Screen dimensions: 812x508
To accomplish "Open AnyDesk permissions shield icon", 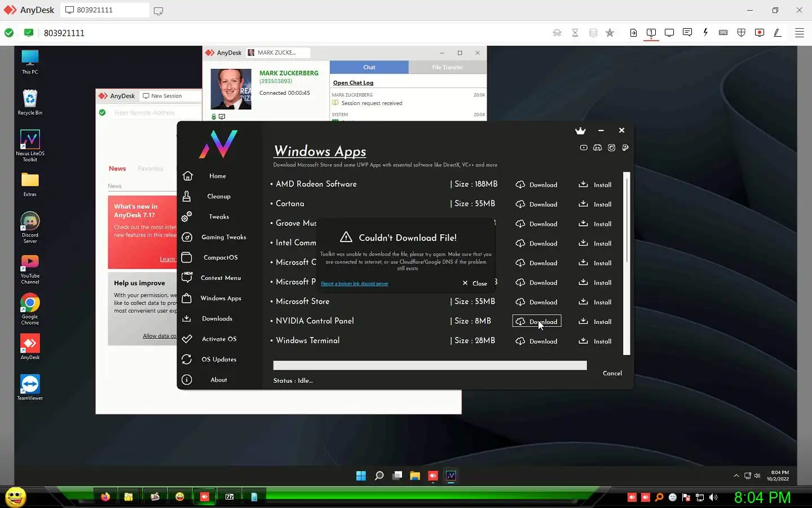I will coord(741,33).
